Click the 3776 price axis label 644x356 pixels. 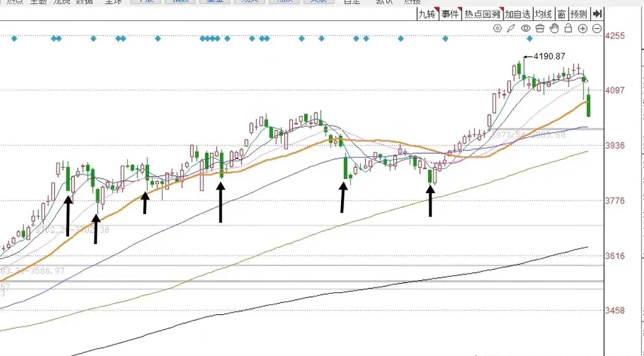pyautogui.click(x=615, y=201)
